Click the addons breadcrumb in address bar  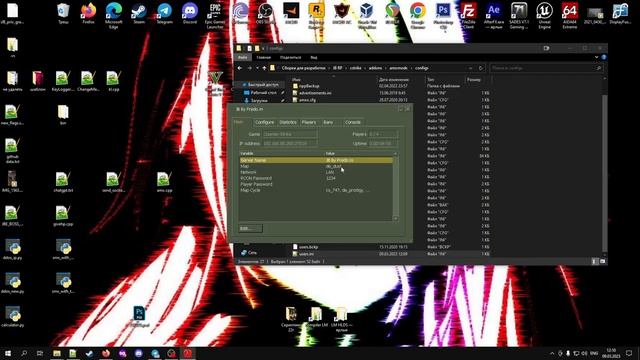point(375,68)
